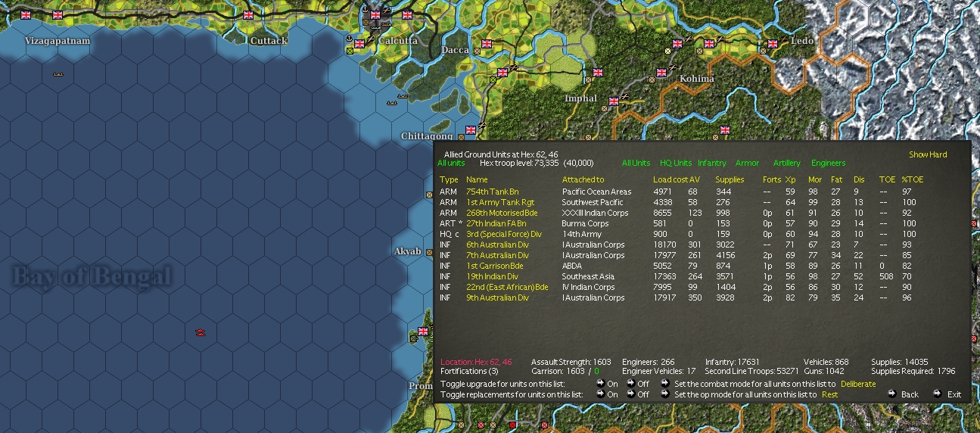This screenshot has height=433, width=980.
Task: Click 'Southeast Asia' attachment cell
Action: coord(588,276)
